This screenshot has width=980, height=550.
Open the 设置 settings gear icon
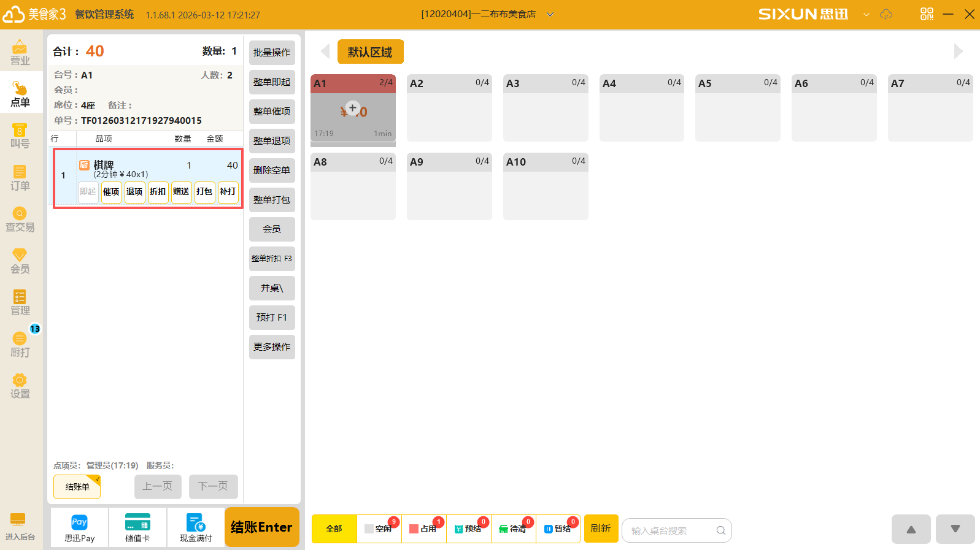pos(20,386)
